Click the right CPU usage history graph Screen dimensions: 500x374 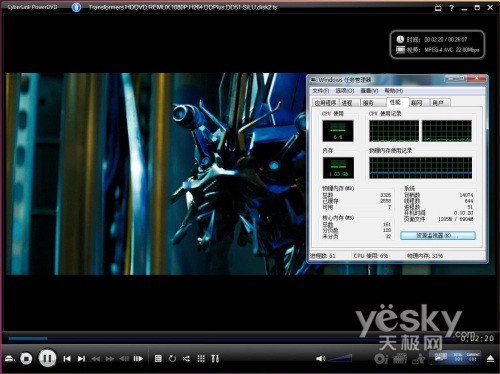(x=447, y=131)
